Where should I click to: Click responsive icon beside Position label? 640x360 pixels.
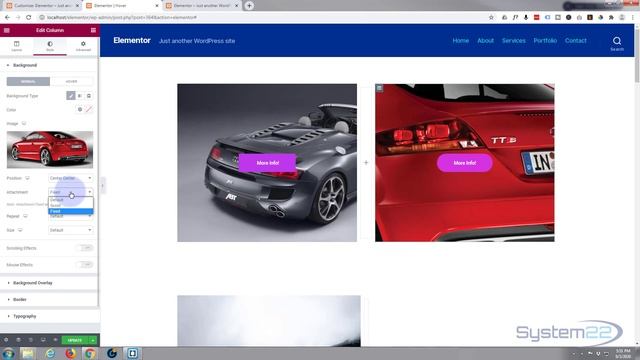pos(27,178)
